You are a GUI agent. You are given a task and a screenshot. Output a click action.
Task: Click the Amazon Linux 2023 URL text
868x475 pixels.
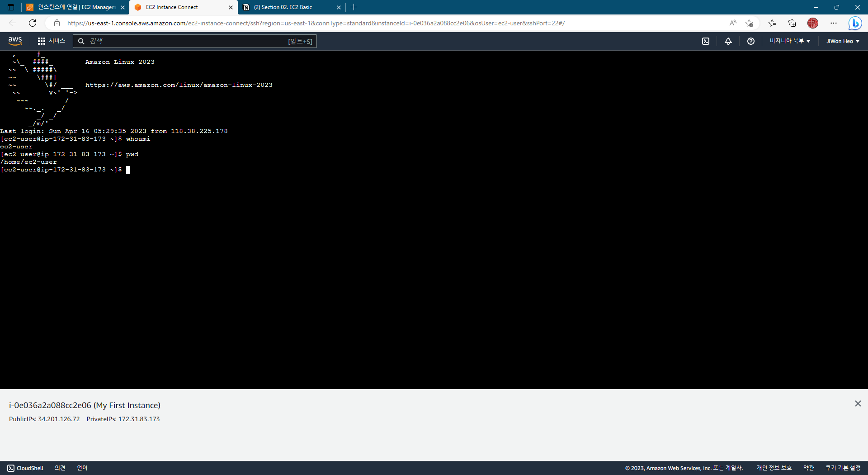179,85
